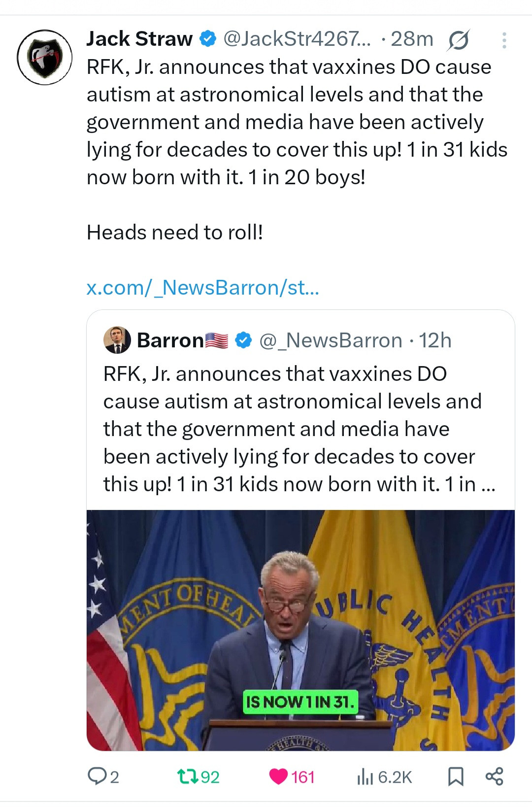This screenshot has width=532, height=807.
Task: Click the 28m post timestamp
Action: point(412,39)
